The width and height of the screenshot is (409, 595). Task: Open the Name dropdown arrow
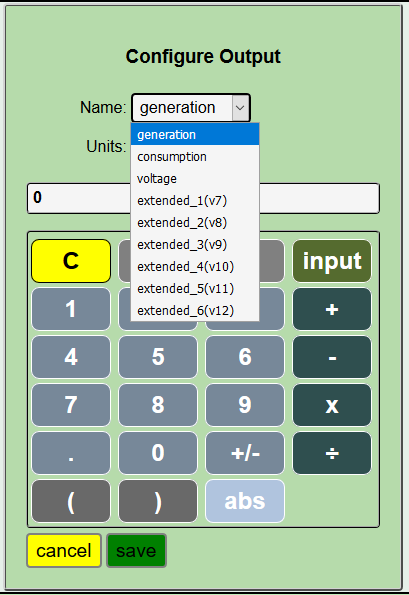click(x=240, y=108)
